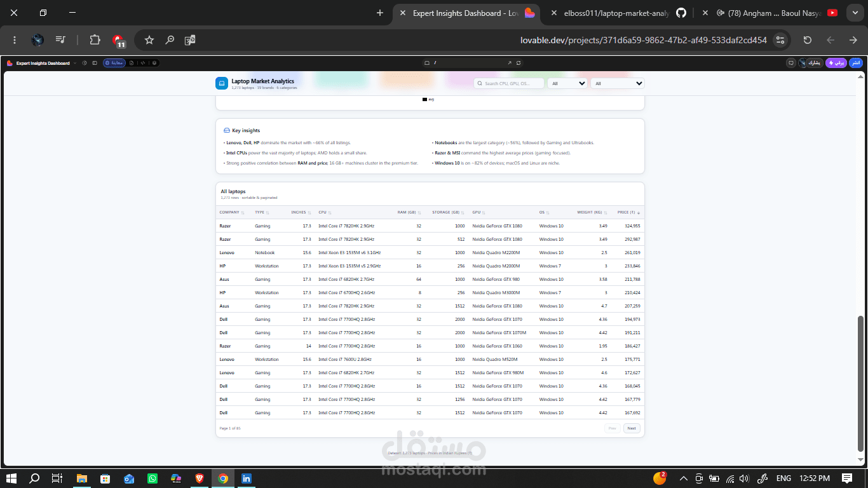Viewport: 868px width, 488px height.
Task: Sort table by COMPANY column
Action: (x=232, y=212)
